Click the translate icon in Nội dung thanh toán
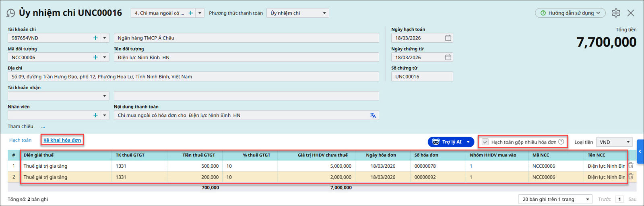Image resolution: width=644 pixels, height=206 pixels. 373,115
